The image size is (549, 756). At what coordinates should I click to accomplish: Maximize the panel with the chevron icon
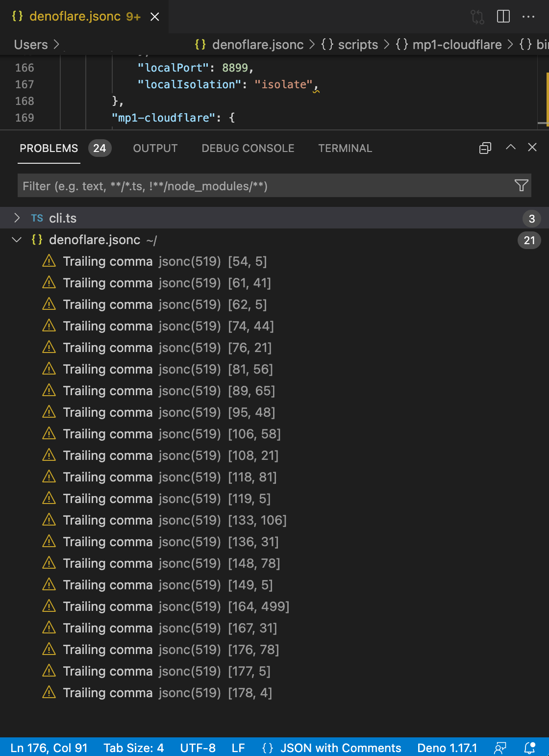(511, 148)
